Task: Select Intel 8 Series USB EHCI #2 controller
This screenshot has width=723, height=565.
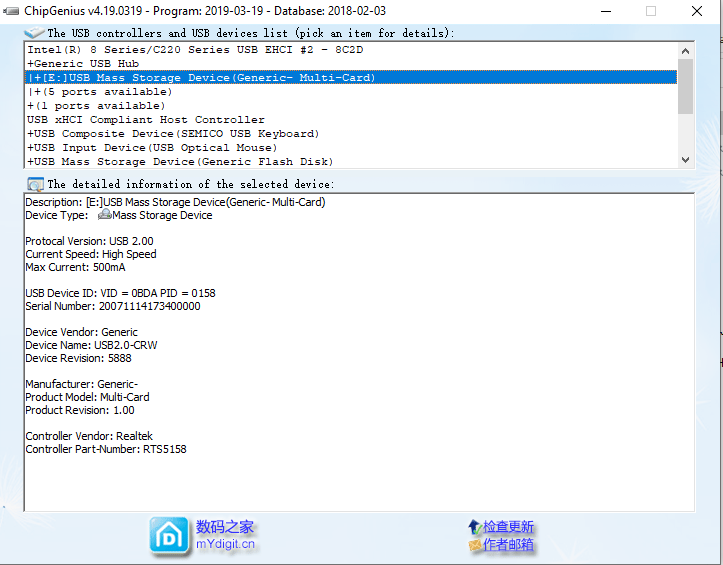Action: click(351, 49)
